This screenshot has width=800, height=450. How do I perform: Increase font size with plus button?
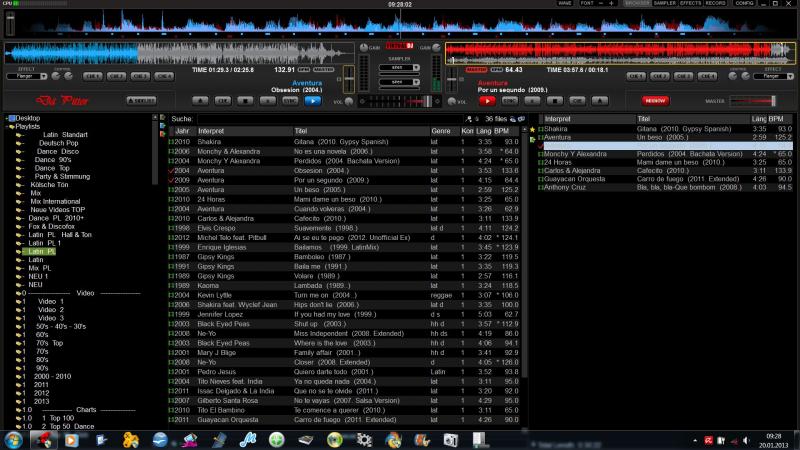[612, 3]
